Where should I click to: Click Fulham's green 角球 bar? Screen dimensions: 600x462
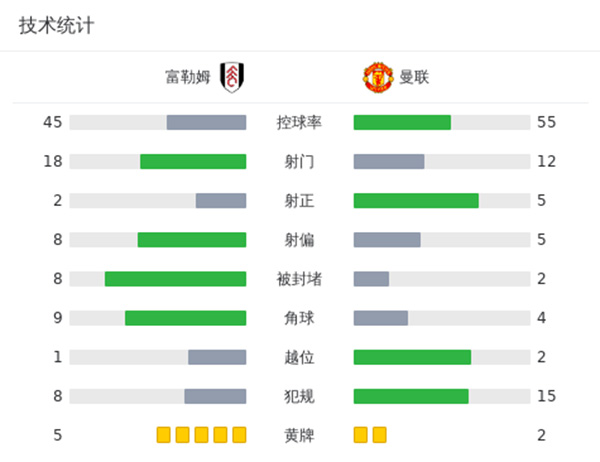tap(185, 318)
